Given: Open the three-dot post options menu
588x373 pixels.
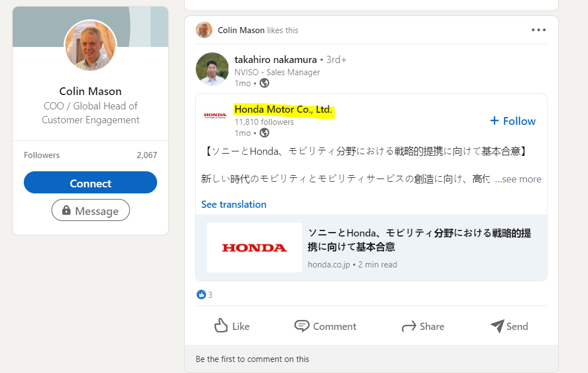Looking at the screenshot, I should click(538, 30).
